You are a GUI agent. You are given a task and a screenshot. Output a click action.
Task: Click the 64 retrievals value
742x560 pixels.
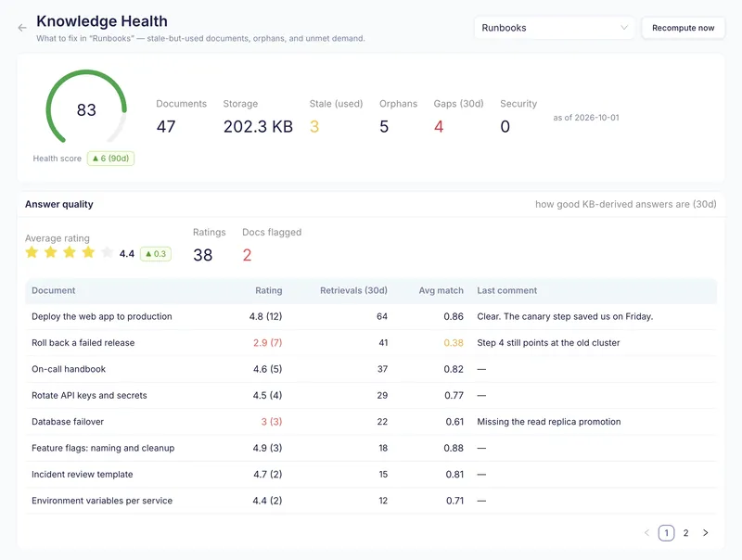coord(382,316)
